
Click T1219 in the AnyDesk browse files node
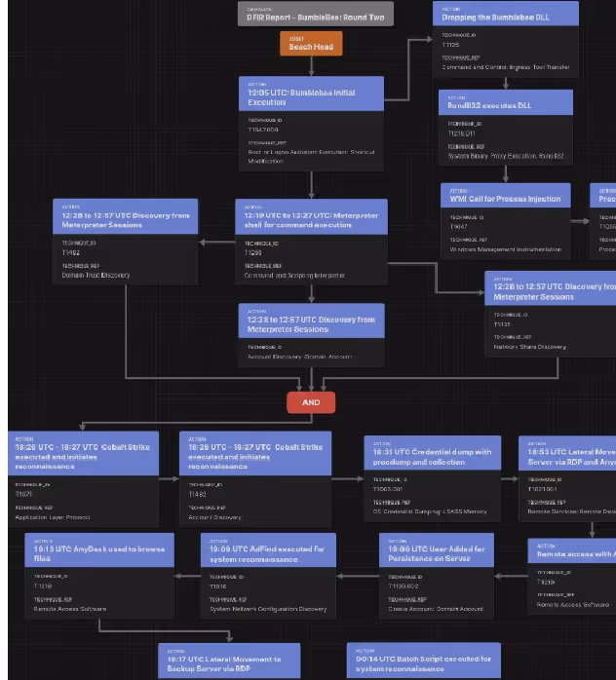pos(43,586)
